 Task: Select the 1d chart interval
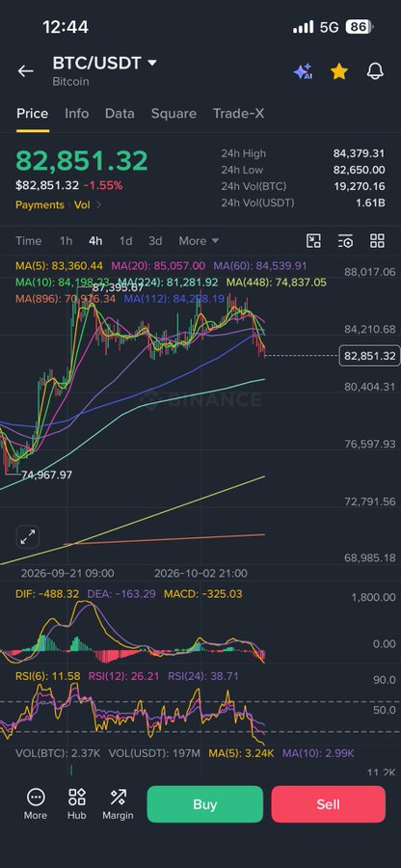[x=125, y=241]
